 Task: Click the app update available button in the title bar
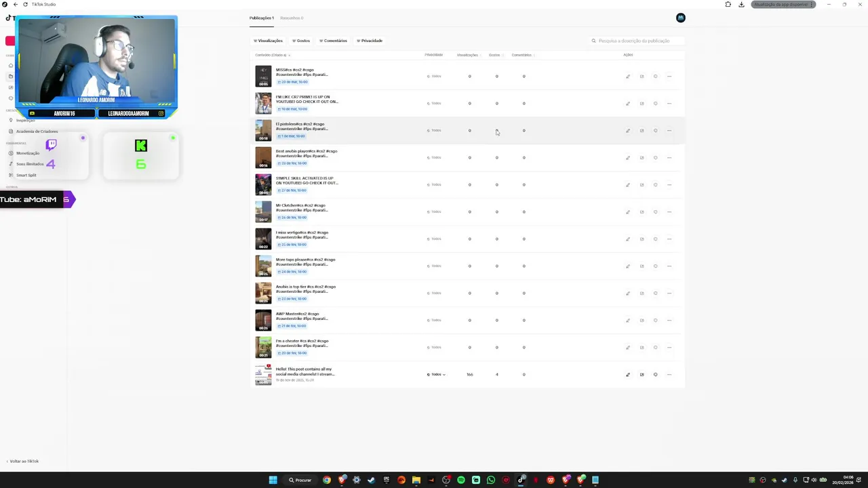[x=783, y=5]
